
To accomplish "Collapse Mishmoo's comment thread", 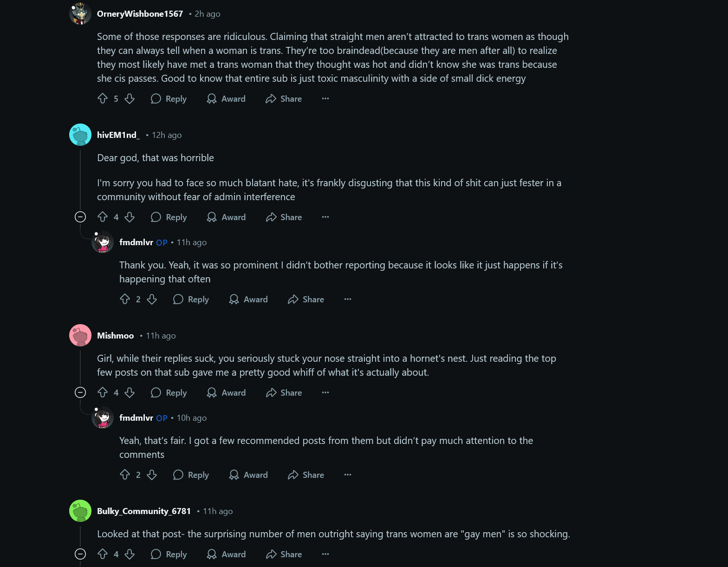I will click(x=80, y=392).
